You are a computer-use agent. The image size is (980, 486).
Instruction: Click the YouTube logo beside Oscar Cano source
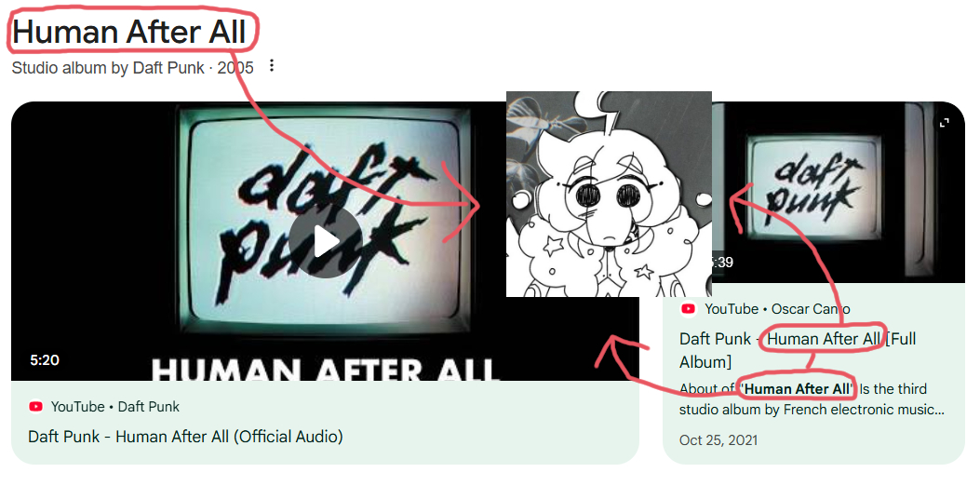[689, 309]
